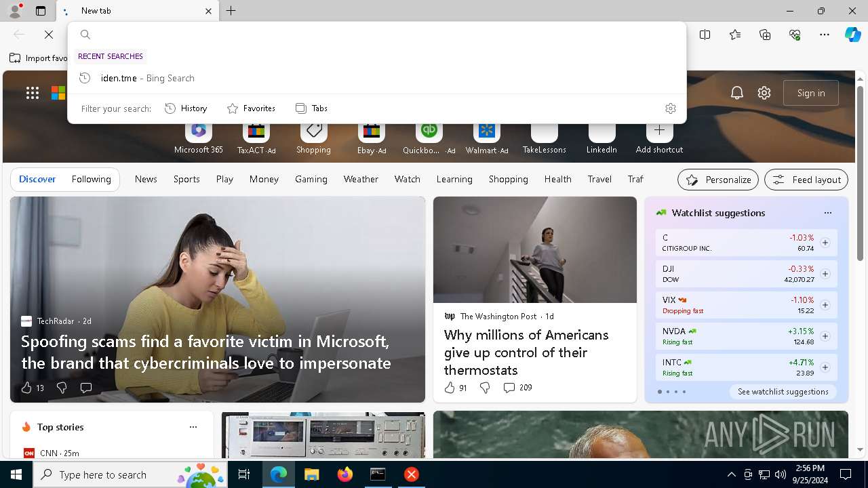Open Watchlist suggestions more options

pos(827,213)
